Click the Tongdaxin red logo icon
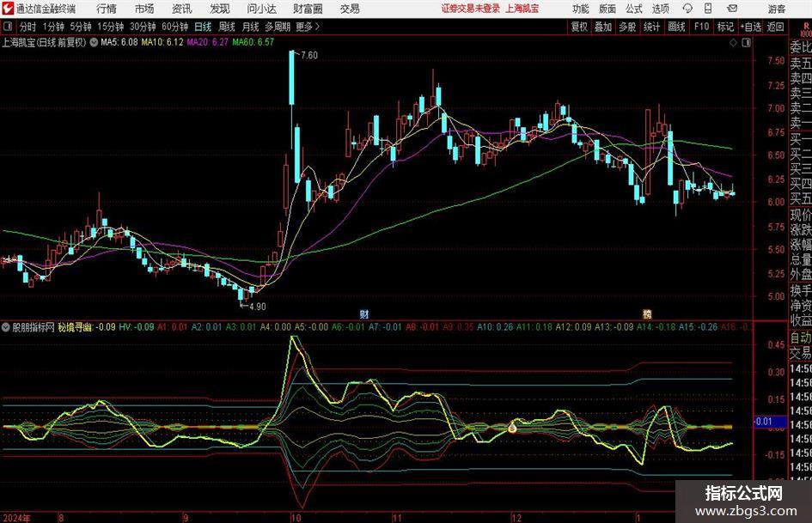The image size is (812, 523). [8, 9]
